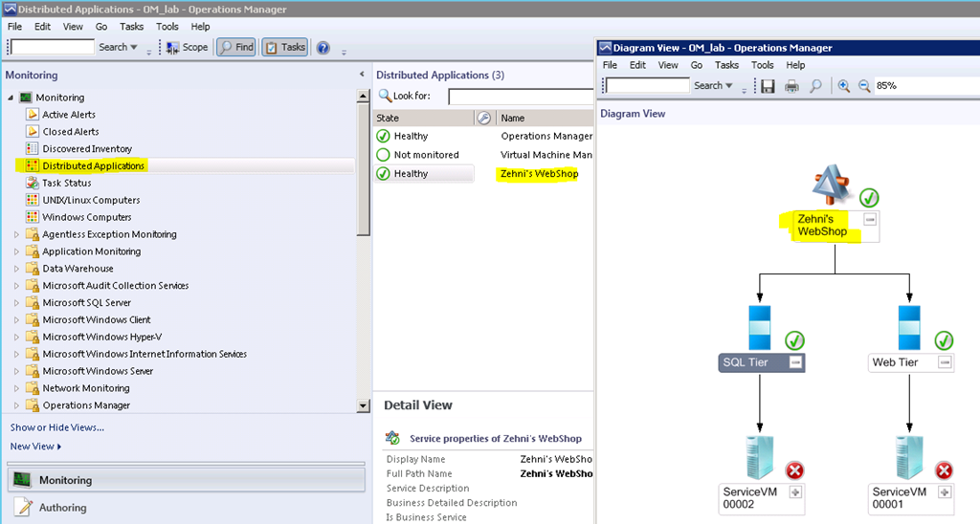Select the ServiceVM 00002 server icon
The height and width of the screenshot is (524, 980).
coord(761,458)
